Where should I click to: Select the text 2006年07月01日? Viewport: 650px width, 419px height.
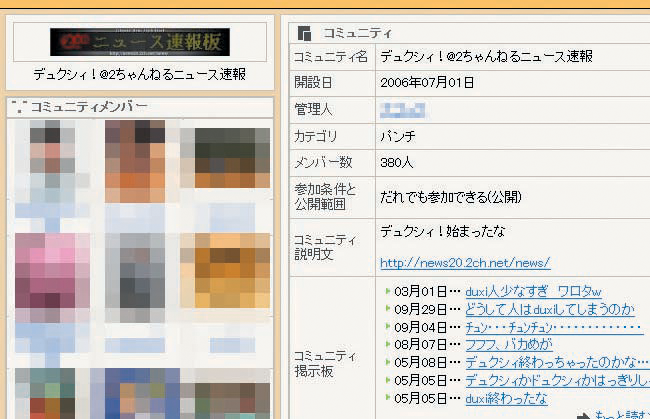[x=427, y=82]
